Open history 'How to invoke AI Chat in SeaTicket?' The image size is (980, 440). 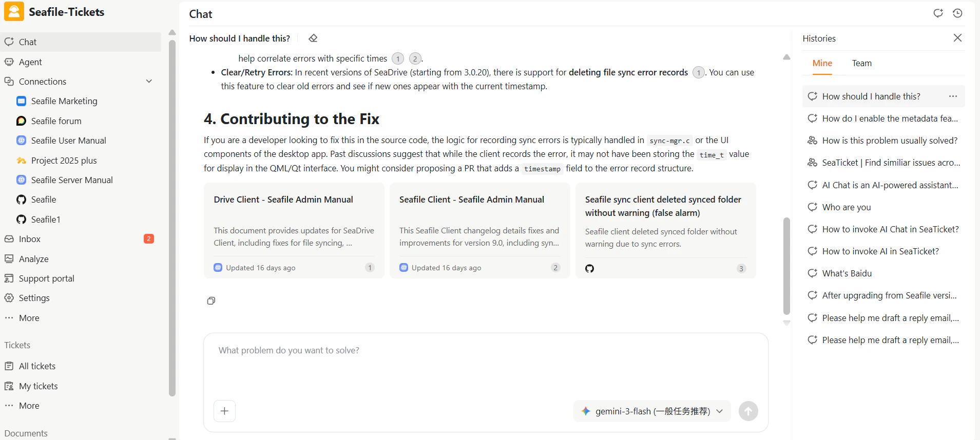883,229
